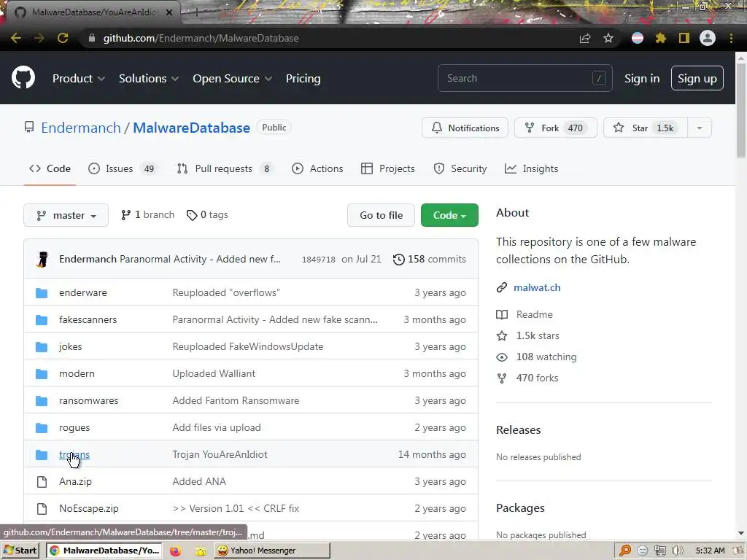This screenshot has width=747, height=560.
Task: Fork the repository with Fork button
Action: click(x=555, y=128)
